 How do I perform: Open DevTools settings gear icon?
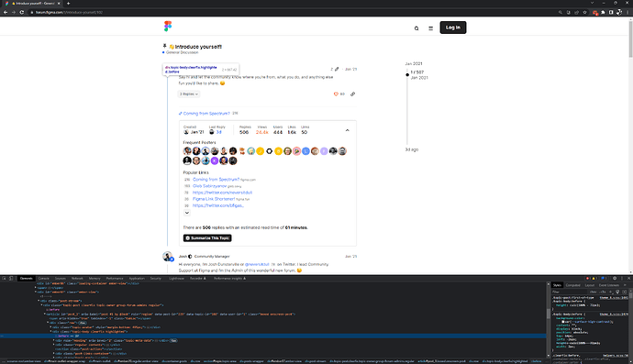point(615,279)
